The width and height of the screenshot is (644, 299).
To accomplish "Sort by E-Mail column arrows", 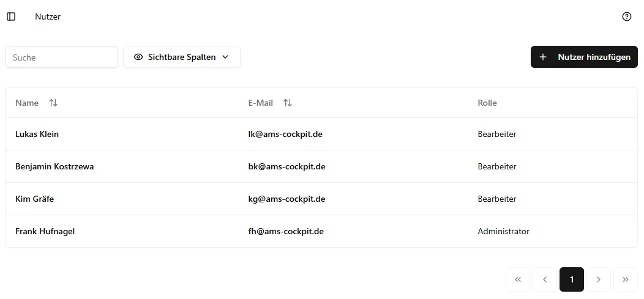I will [x=288, y=103].
